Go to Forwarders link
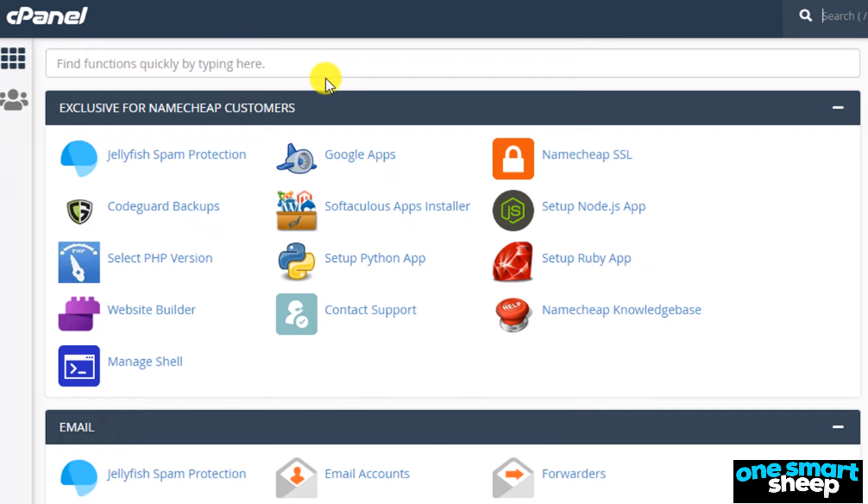The width and height of the screenshot is (868, 504). pos(574,474)
